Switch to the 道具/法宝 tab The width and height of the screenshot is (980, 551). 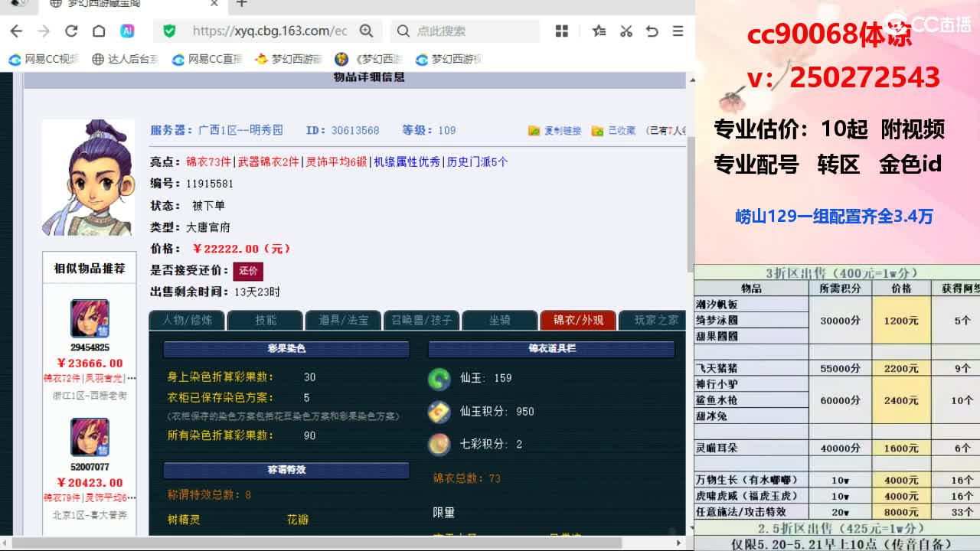343,320
